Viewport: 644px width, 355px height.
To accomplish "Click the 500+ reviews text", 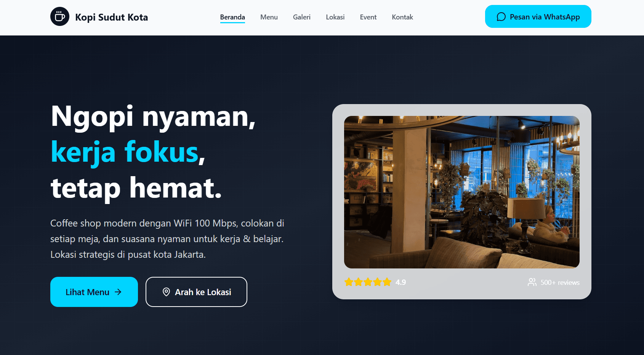I will (560, 283).
